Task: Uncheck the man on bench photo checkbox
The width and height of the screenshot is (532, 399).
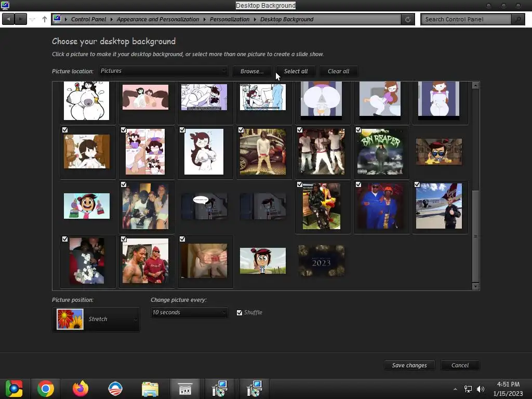Action: point(300,184)
